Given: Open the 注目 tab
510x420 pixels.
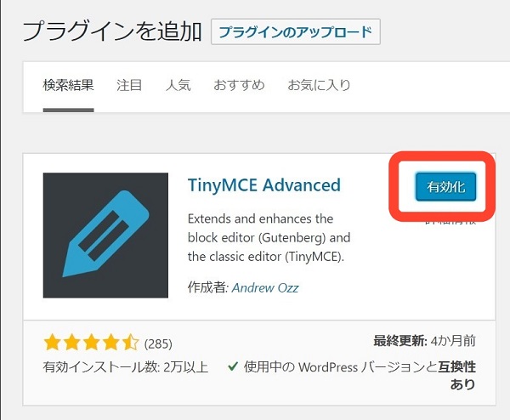Looking at the screenshot, I should point(129,85).
